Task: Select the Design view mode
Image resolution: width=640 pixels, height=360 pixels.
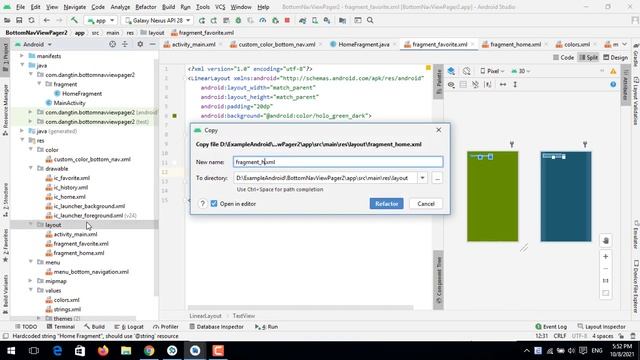Action: pyautogui.click(x=616, y=58)
